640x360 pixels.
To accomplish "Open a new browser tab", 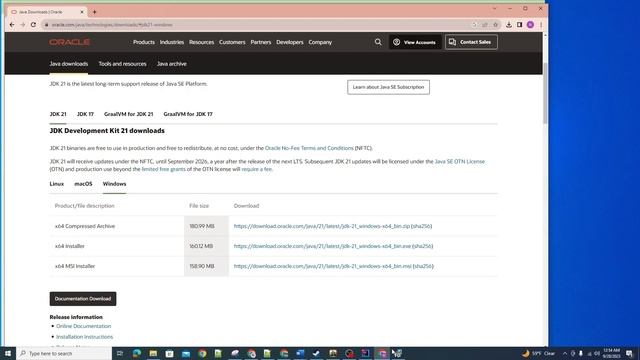I will click(94, 12).
